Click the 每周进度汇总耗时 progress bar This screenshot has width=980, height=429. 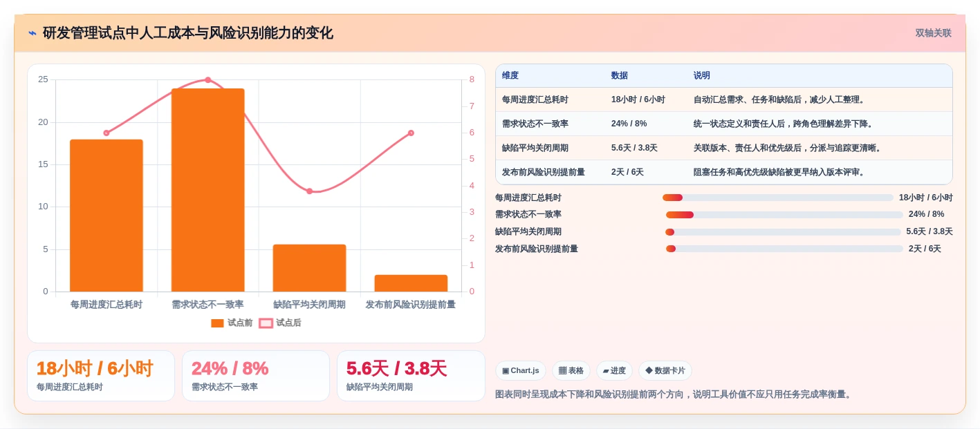778,198
